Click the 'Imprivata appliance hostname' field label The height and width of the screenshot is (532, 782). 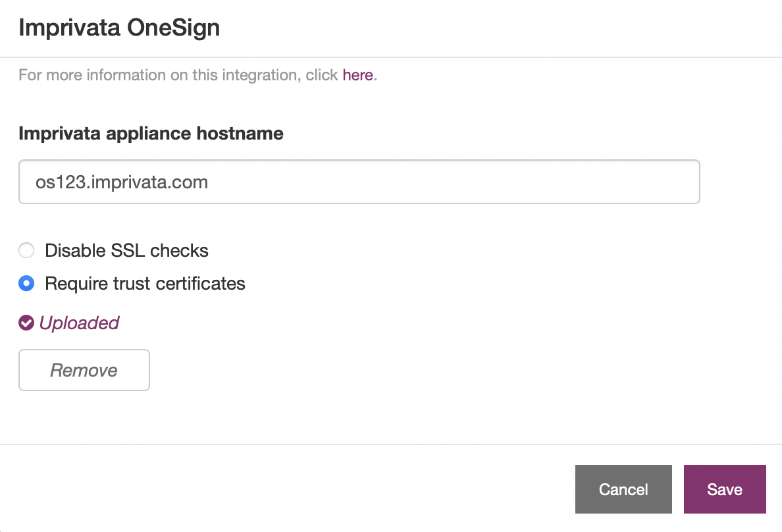pos(151,133)
